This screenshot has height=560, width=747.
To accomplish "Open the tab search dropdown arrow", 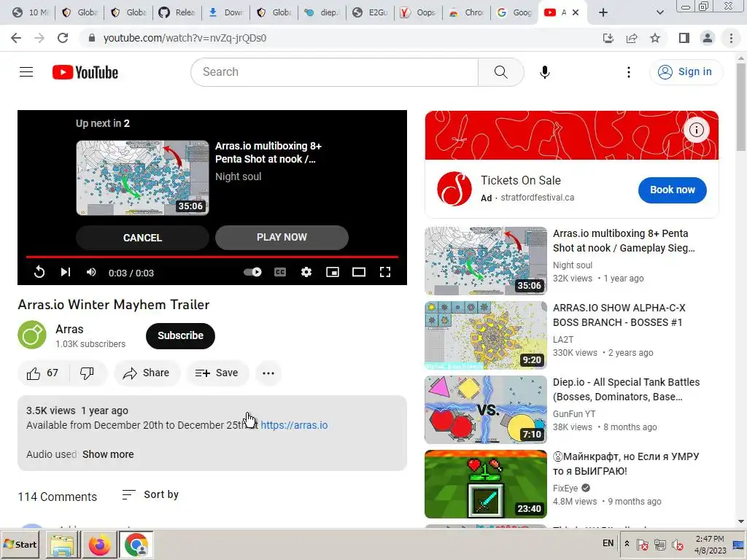I will click(x=659, y=12).
